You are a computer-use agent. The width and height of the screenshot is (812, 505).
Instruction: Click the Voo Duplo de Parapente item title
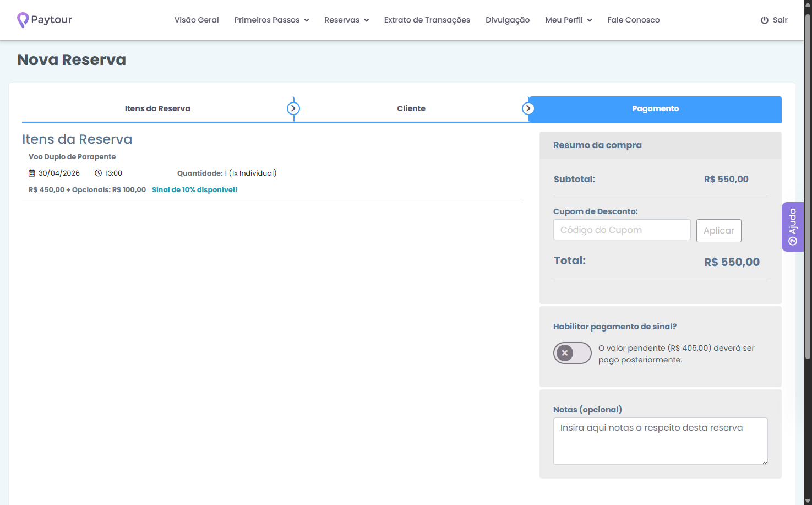(72, 157)
